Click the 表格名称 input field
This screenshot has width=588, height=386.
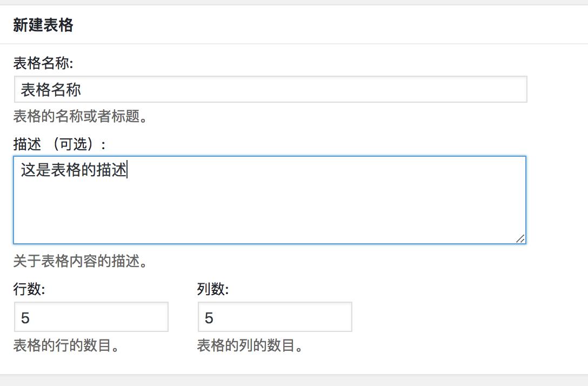270,90
